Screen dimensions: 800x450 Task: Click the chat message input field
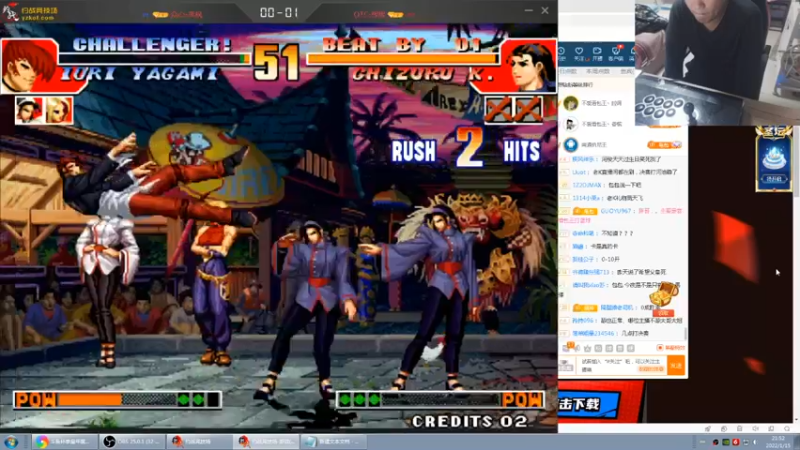click(621, 365)
